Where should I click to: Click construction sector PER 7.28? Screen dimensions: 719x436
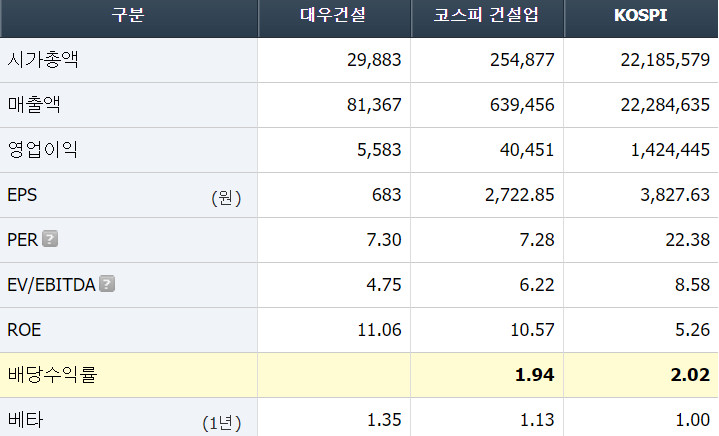537,240
